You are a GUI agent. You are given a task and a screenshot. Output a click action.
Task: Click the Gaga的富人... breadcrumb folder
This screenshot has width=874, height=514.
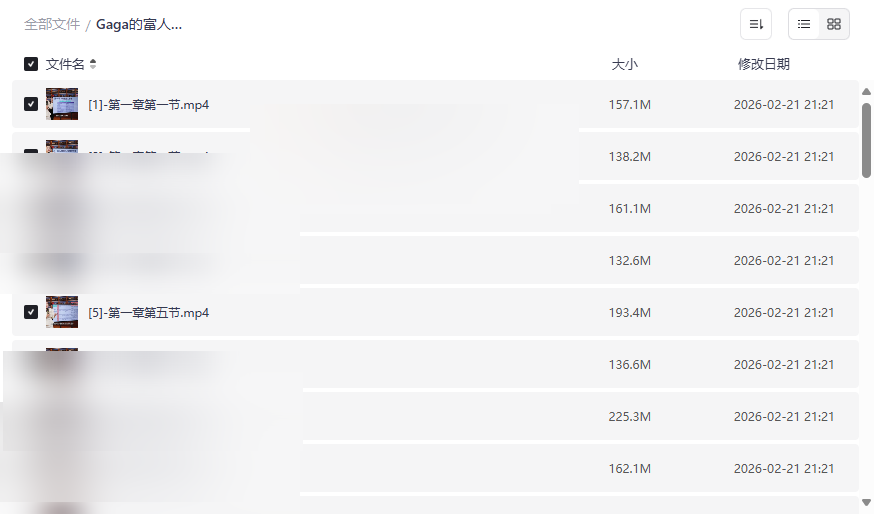139,24
